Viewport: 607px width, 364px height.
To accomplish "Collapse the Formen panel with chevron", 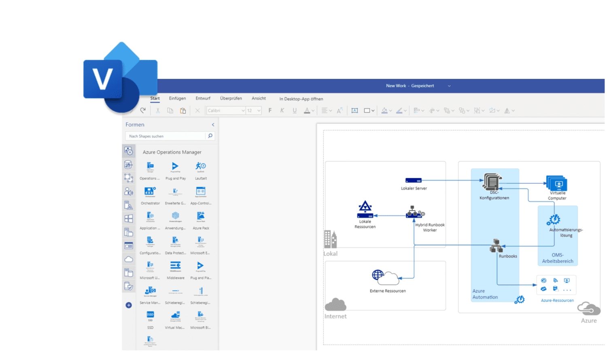I will click(x=213, y=125).
